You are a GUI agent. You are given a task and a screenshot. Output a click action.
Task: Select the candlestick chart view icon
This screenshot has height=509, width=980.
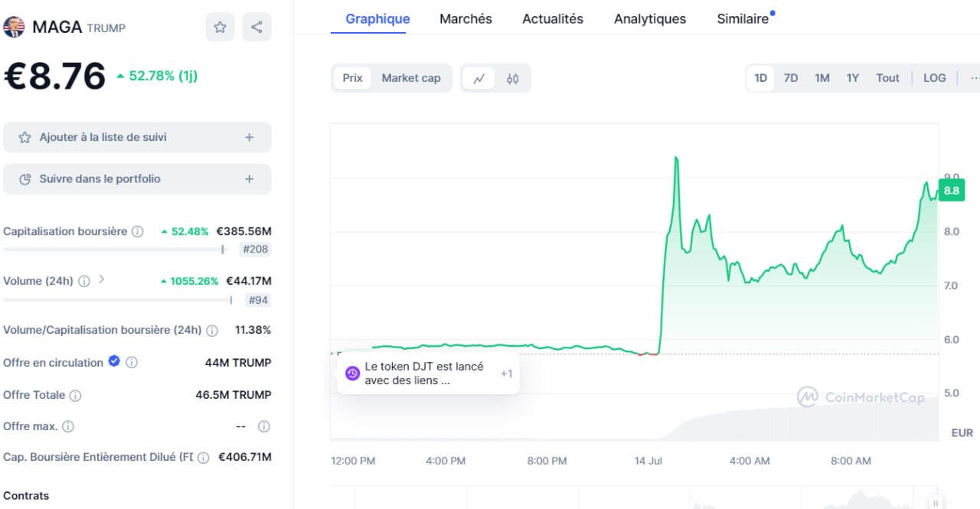tap(513, 78)
